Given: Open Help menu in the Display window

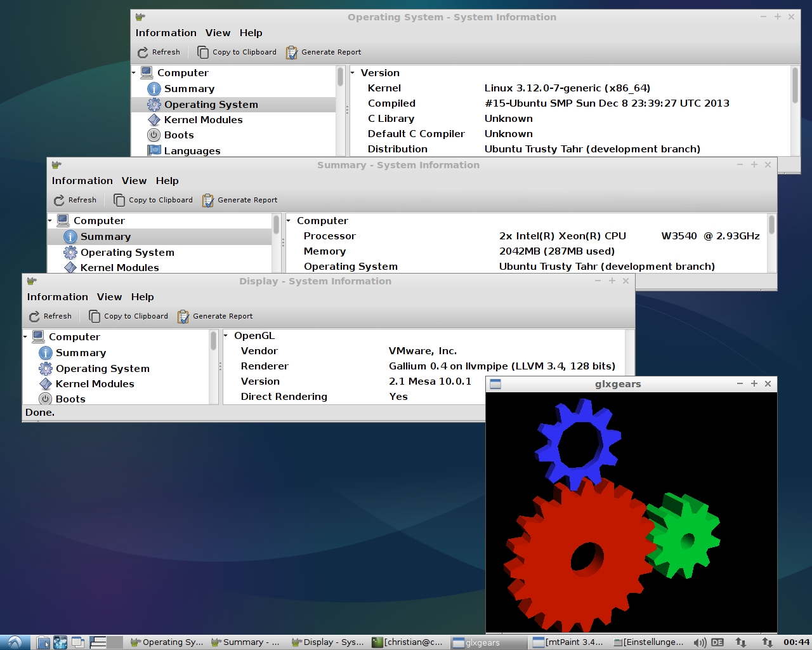Looking at the screenshot, I should coord(142,297).
